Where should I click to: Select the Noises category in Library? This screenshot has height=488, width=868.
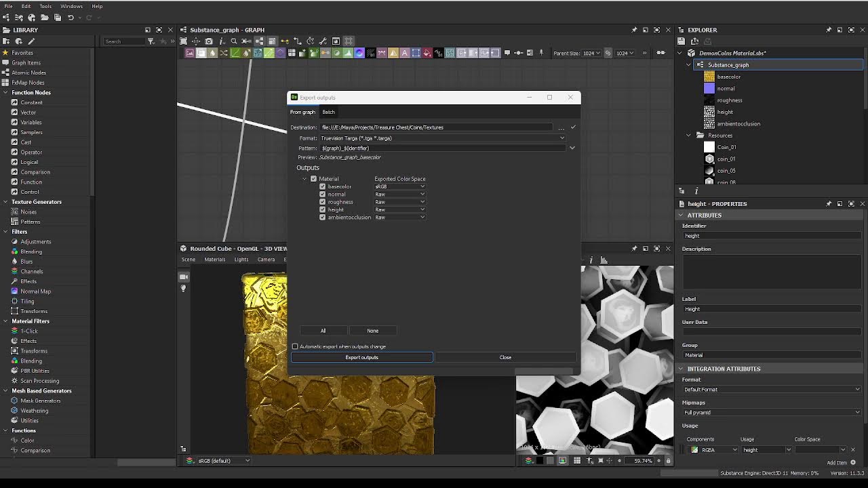click(x=28, y=211)
